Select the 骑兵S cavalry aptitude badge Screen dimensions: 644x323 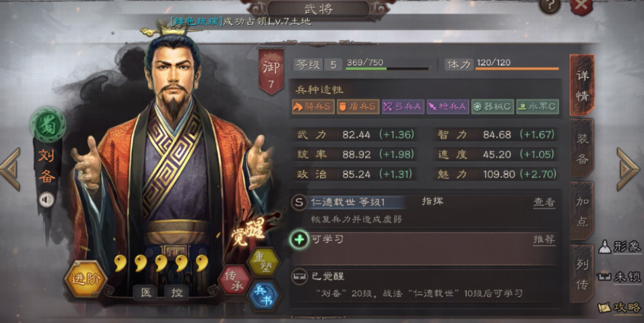[x=313, y=107]
